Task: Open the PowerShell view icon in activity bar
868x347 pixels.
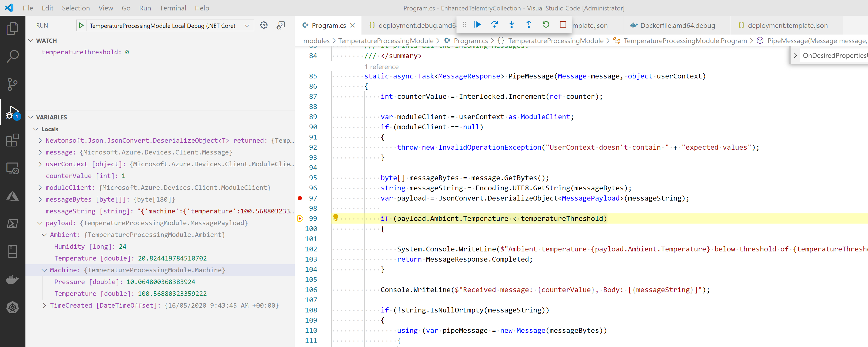Action: point(13,224)
